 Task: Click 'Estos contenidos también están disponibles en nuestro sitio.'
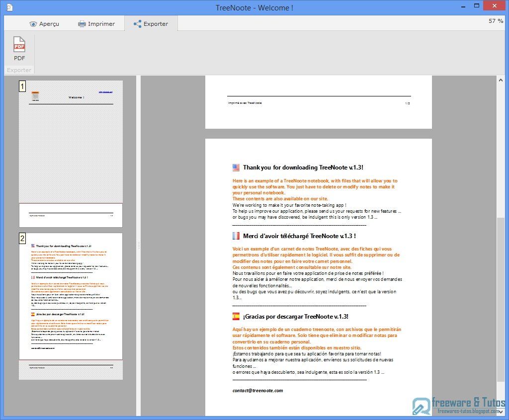click(297, 347)
